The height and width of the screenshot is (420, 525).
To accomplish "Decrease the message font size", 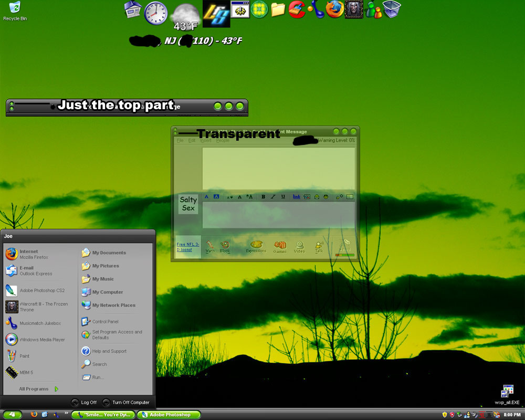I will click(230, 197).
